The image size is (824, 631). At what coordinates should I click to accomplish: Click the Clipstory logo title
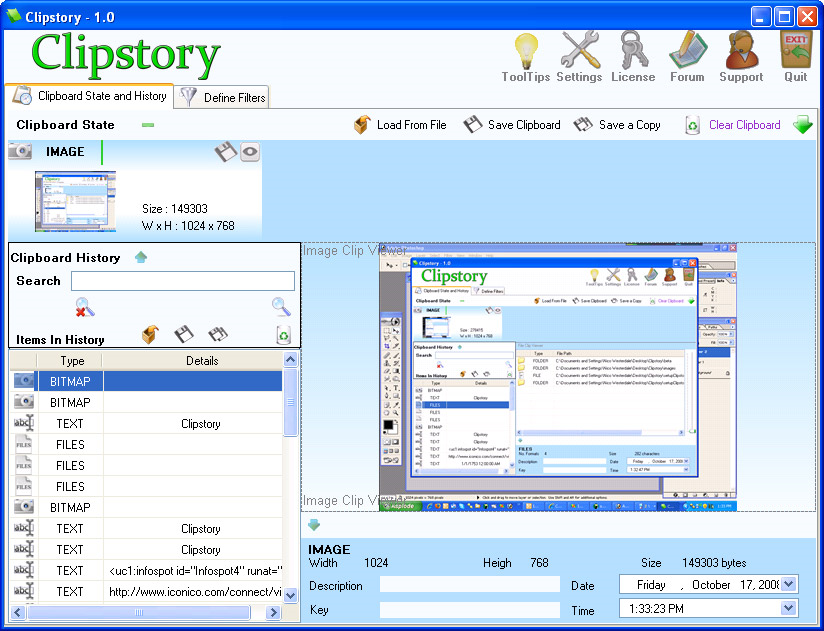tap(125, 55)
